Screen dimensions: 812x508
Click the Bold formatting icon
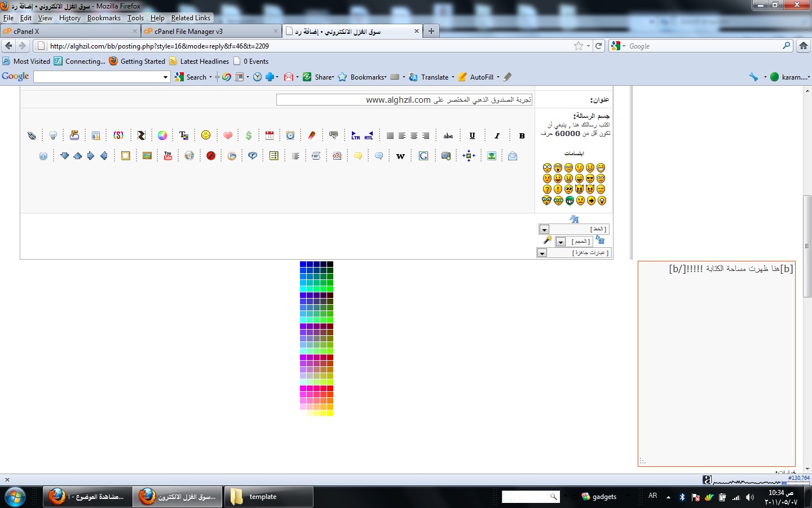(522, 135)
